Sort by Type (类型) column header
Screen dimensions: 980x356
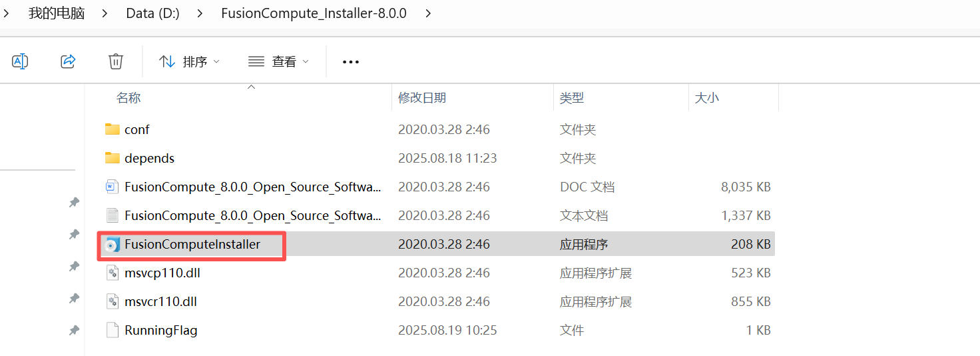[x=572, y=98]
